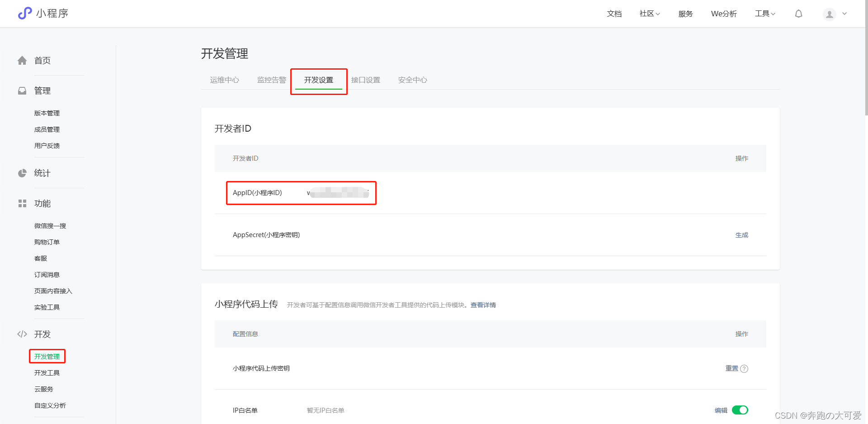Click the 开发 code brackets icon
This screenshot has height=424, width=868.
[x=22, y=334]
